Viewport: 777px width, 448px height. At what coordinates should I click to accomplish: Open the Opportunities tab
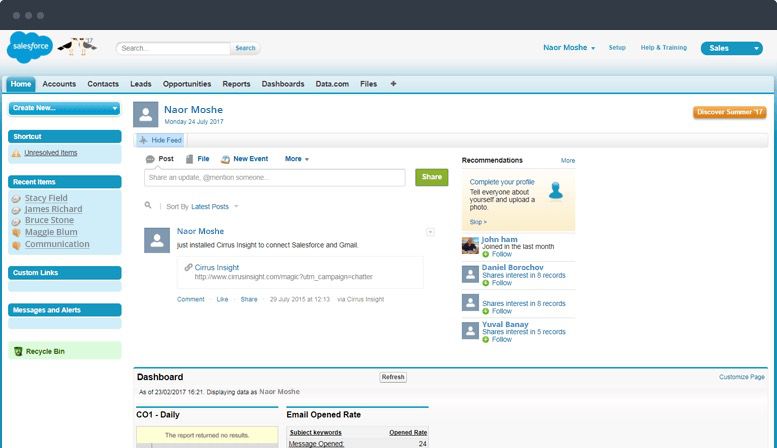(x=187, y=84)
